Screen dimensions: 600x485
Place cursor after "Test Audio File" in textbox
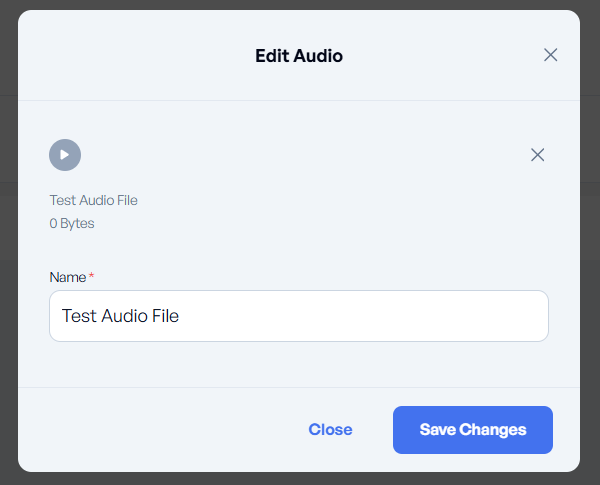pyautogui.click(x=180, y=316)
